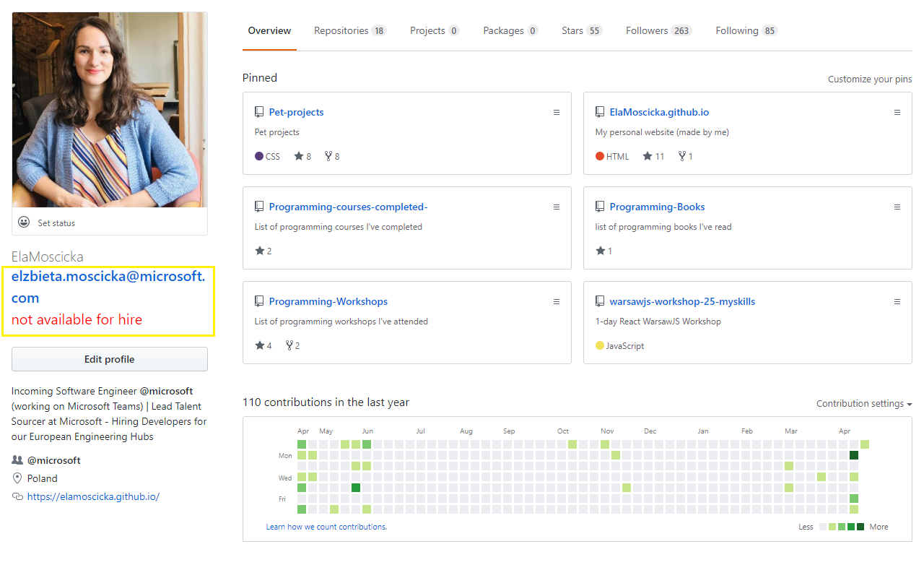Click the smiley Set status icon

[x=24, y=223]
